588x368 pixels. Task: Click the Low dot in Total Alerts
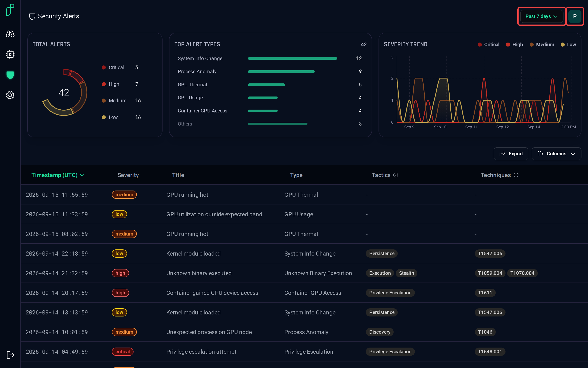tap(104, 117)
